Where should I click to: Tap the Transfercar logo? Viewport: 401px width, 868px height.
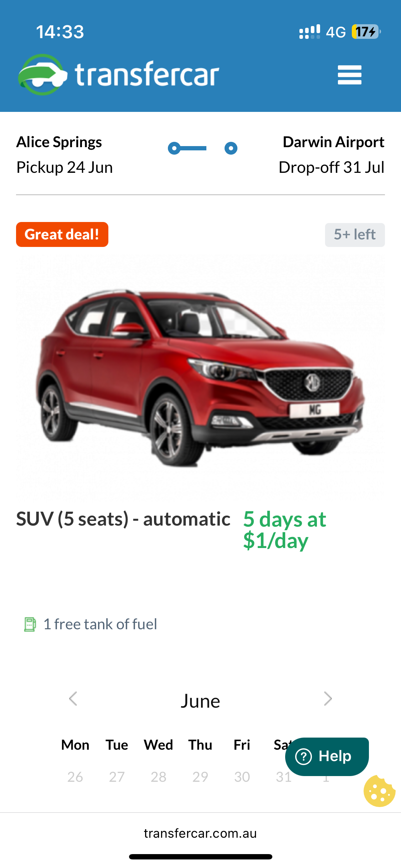[x=119, y=74]
